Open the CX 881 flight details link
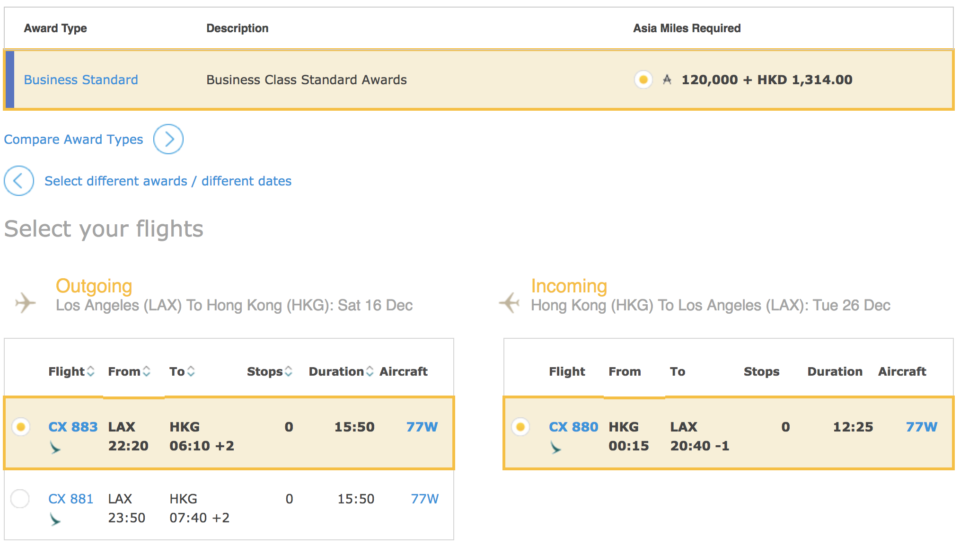The image size is (960, 546). tap(71, 499)
